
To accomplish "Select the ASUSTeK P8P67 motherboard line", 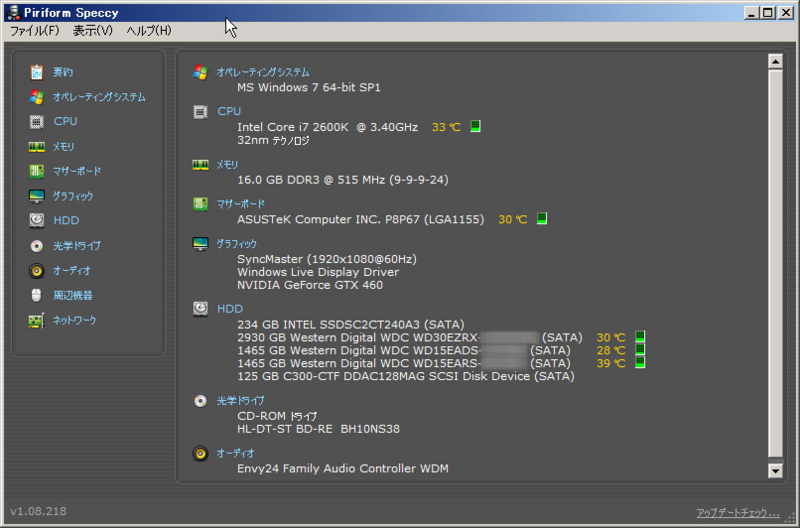I will tap(360, 219).
